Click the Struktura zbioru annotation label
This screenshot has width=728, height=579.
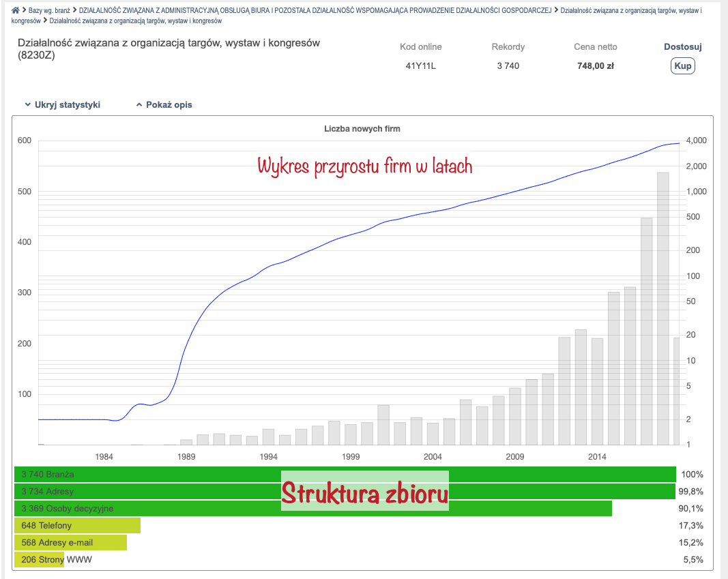pos(365,491)
